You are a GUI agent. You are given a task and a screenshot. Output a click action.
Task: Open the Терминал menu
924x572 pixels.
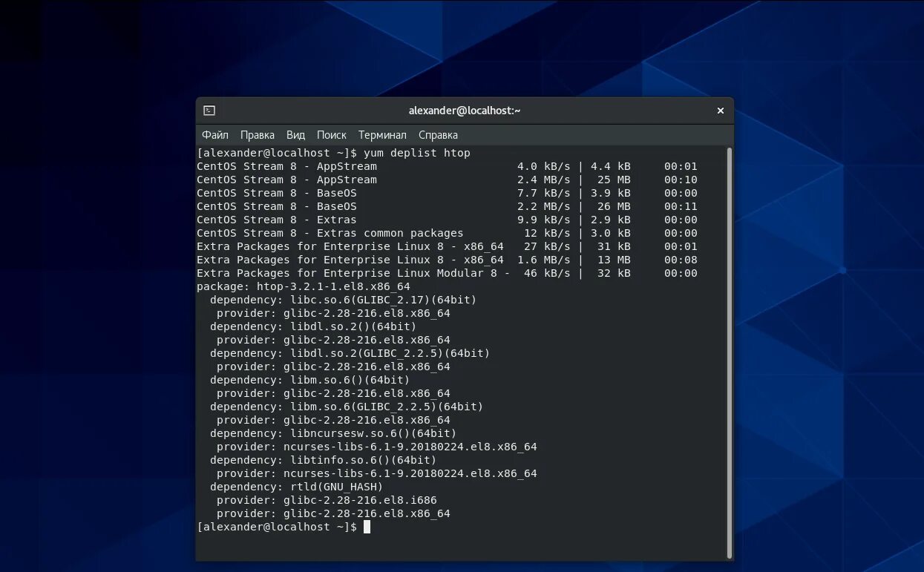click(x=382, y=135)
